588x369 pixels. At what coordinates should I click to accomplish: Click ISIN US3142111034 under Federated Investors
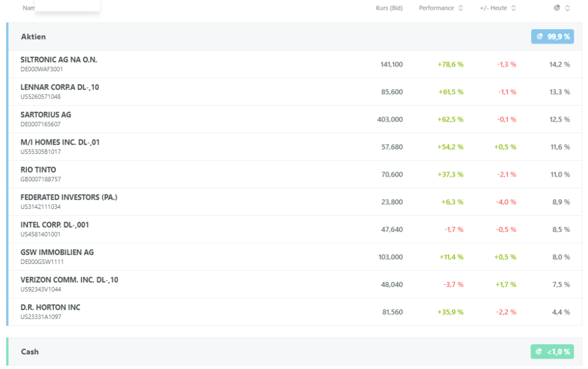point(41,207)
